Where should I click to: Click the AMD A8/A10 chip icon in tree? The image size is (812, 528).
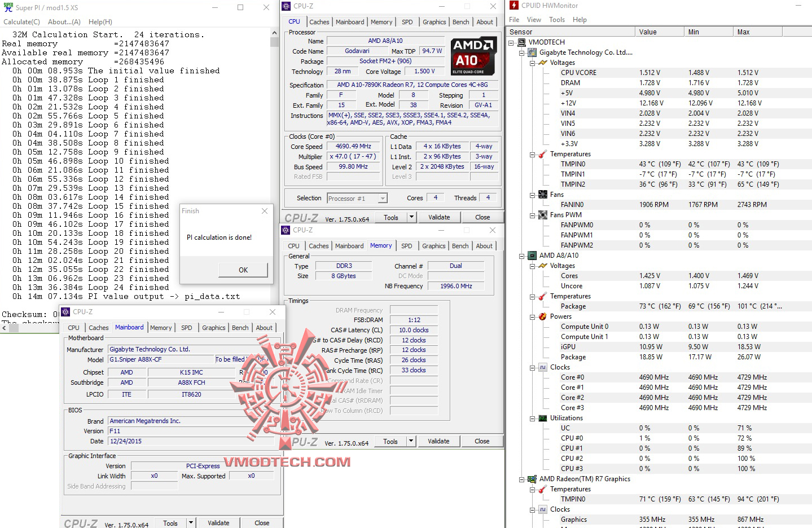pos(532,256)
